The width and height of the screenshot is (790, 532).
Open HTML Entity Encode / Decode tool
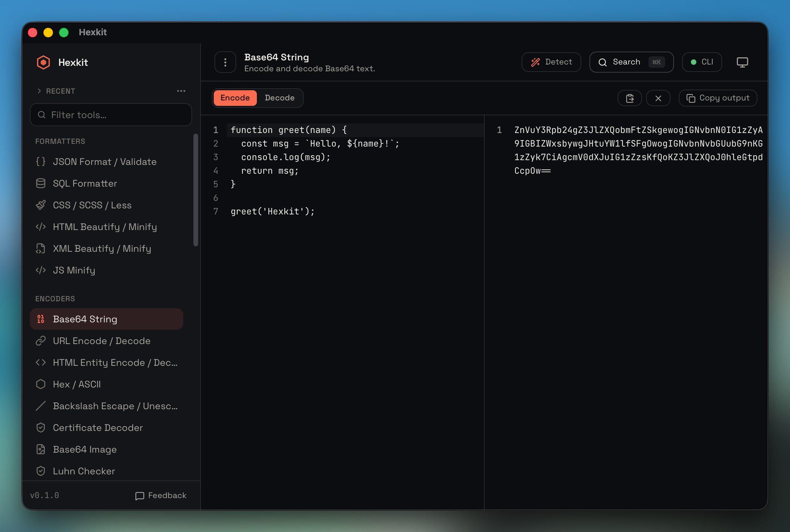[107, 363]
